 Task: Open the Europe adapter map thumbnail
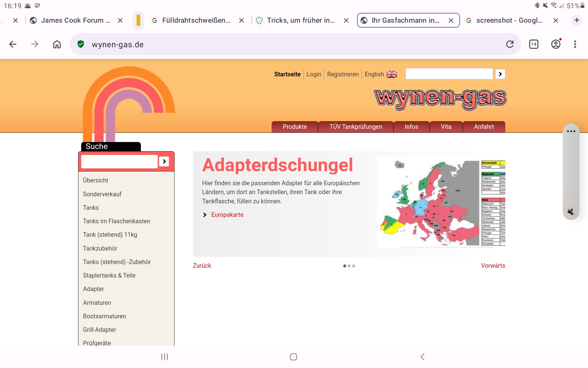point(441,202)
